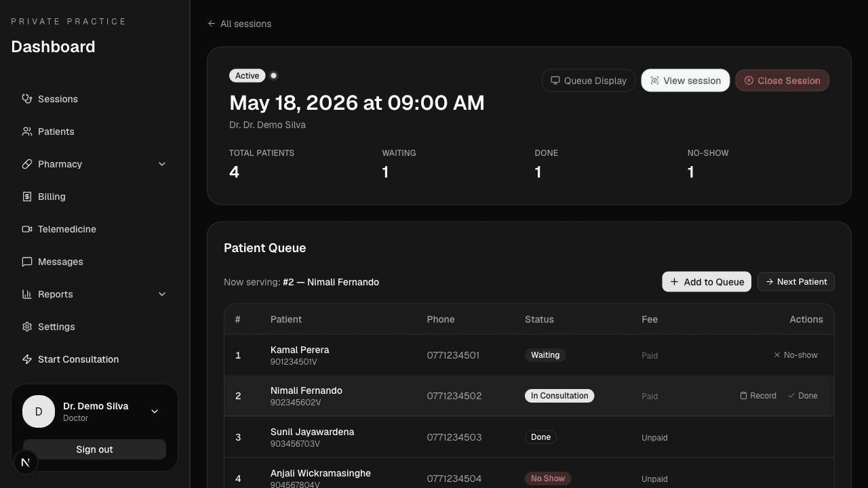
Task: Click the Active status badge
Action: 248,76
